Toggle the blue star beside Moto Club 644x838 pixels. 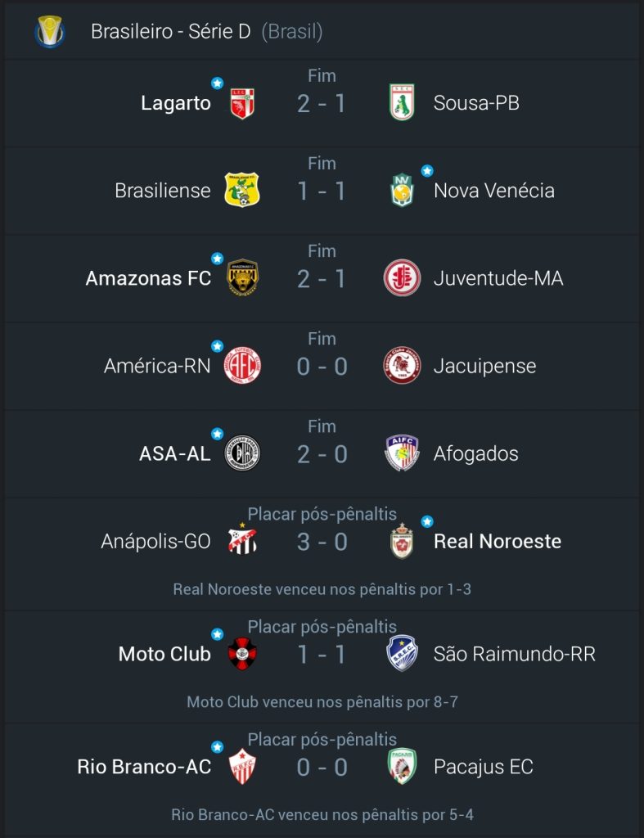click(217, 634)
